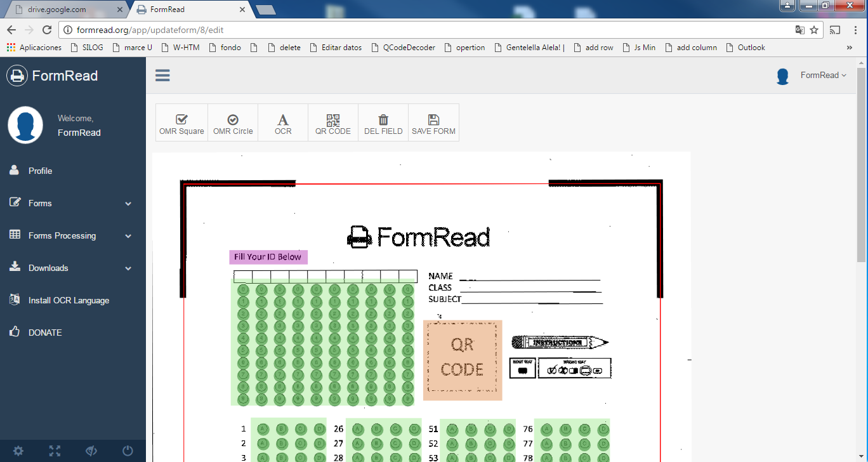Viewport: 868px width, 462px height.
Task: Open Install OCR Language page
Action: (x=69, y=300)
